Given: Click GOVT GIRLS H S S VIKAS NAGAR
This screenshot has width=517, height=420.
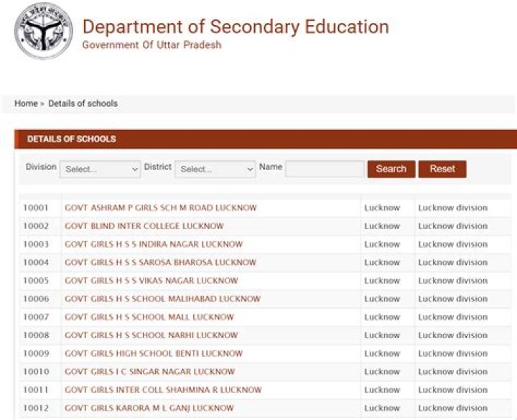Looking at the screenshot, I should (x=151, y=281).
